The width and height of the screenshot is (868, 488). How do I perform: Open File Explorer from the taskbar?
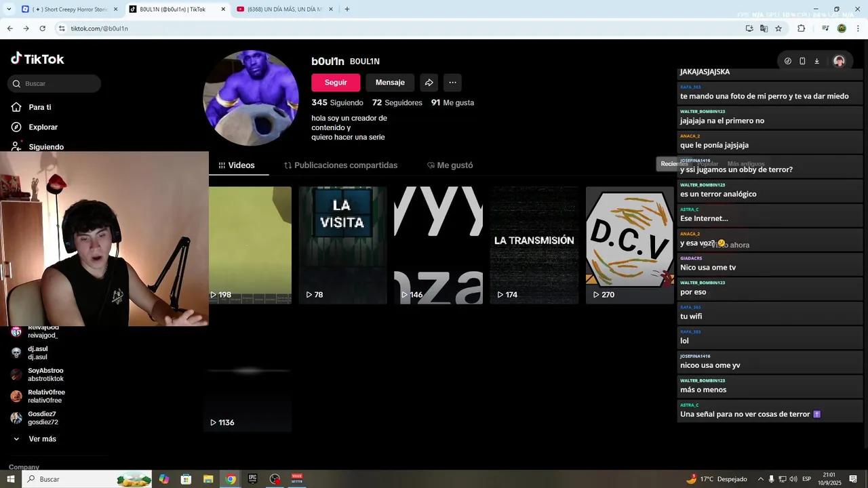click(208, 479)
